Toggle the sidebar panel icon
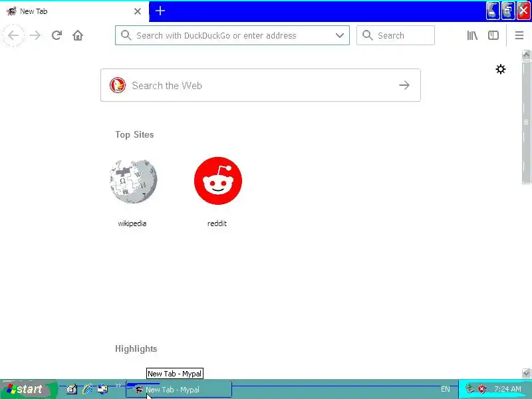 (x=493, y=35)
